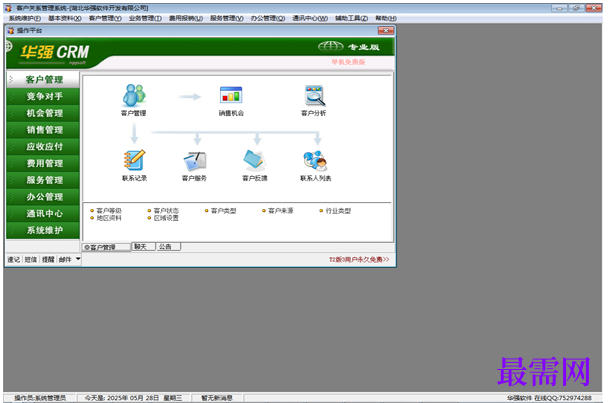
Task: Switch to the 聊天 tab
Action: pyautogui.click(x=143, y=247)
